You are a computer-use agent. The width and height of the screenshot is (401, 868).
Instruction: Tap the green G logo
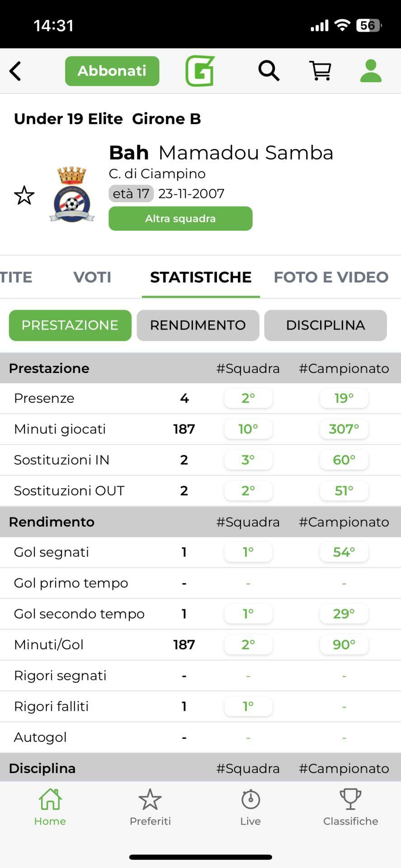200,71
